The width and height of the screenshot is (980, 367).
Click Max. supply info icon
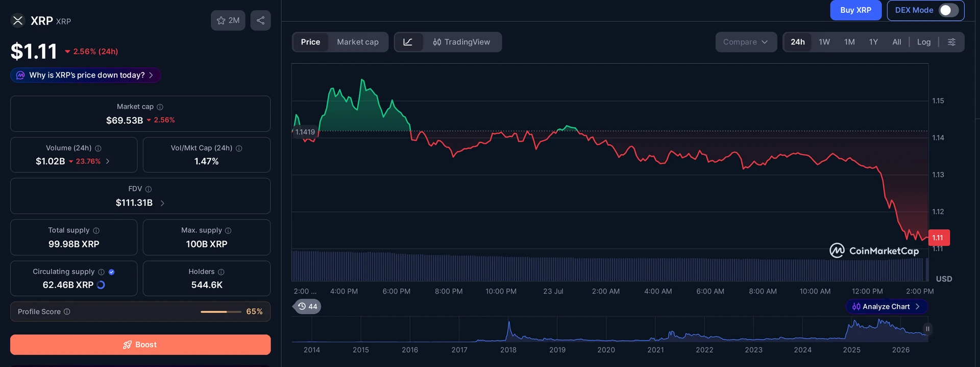(228, 230)
